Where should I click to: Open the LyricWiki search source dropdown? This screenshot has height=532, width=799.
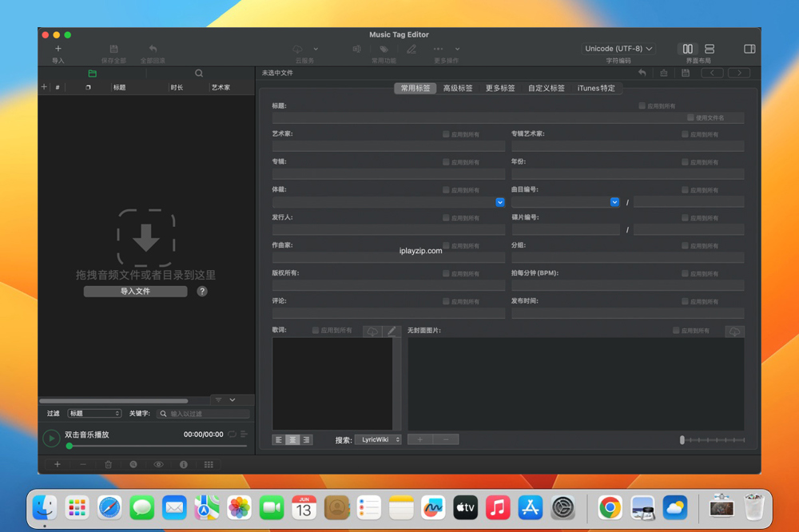pyautogui.click(x=378, y=439)
